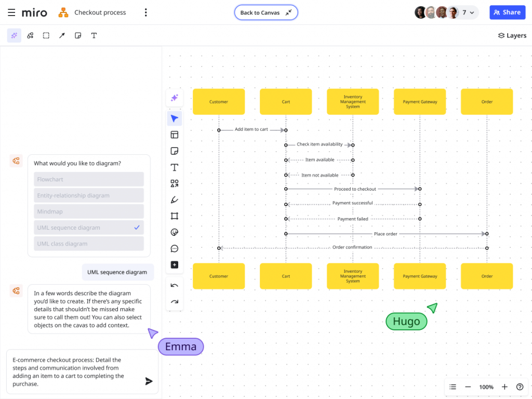Zoom out using the minus button
This screenshot has height=399, width=532.
tap(468, 387)
